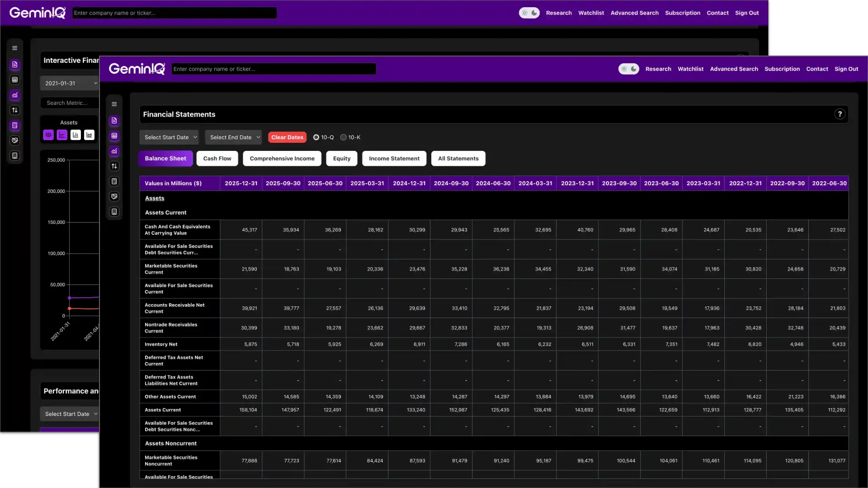Screen dimensions: 868x488
Task: Open the Select End Date dropdown
Action: [x=233, y=137]
